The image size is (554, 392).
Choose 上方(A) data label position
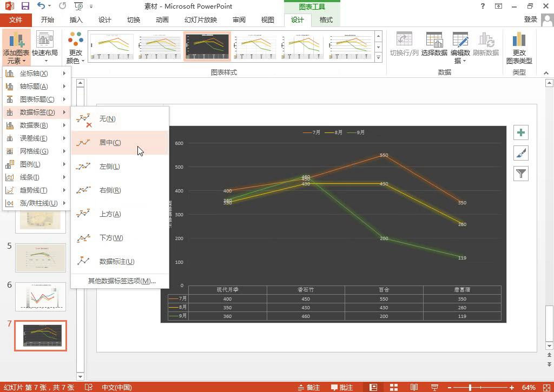tap(120, 214)
